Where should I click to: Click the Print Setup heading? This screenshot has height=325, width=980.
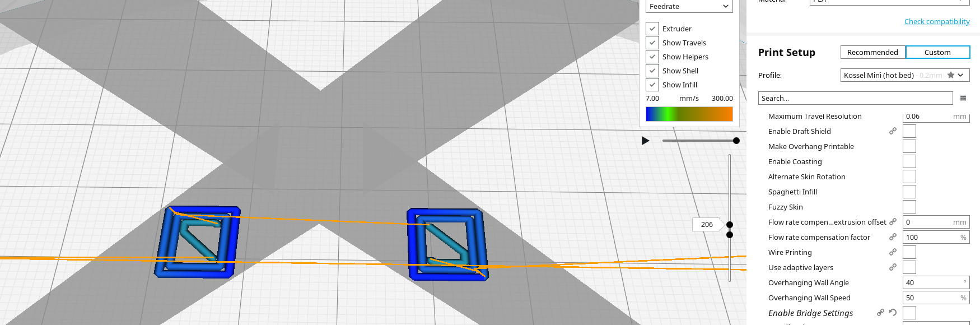point(787,52)
